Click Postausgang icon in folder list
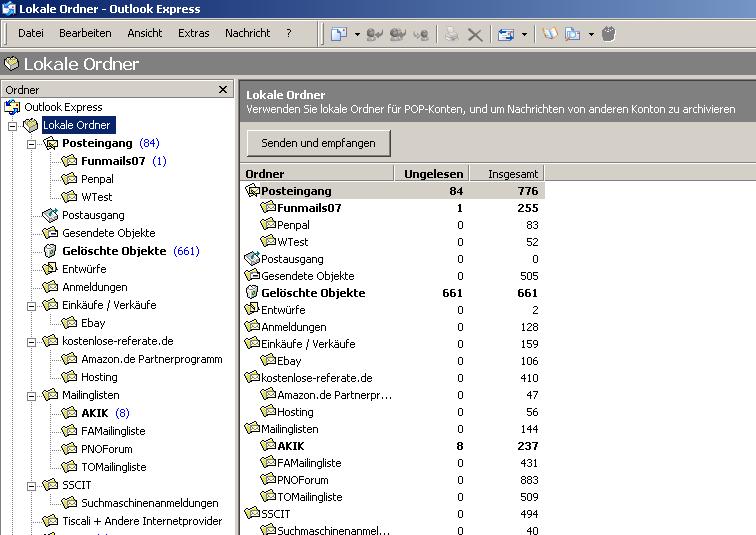 252,258
